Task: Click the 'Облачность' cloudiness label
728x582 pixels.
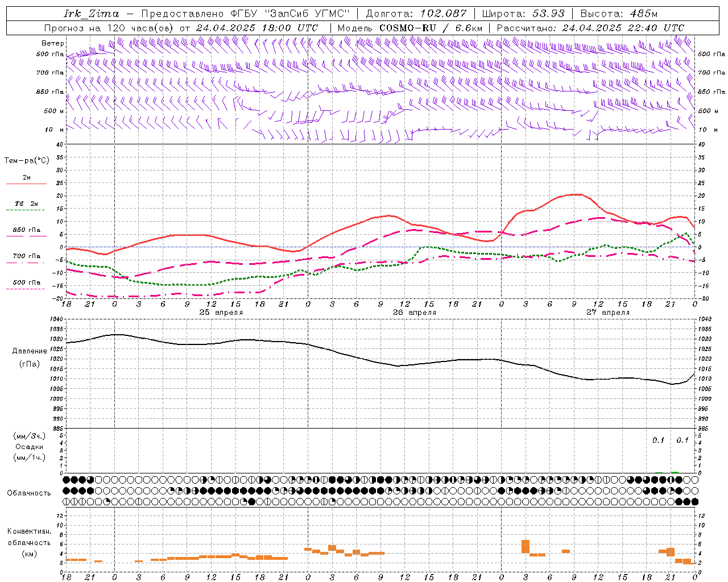Action: pos(29,493)
